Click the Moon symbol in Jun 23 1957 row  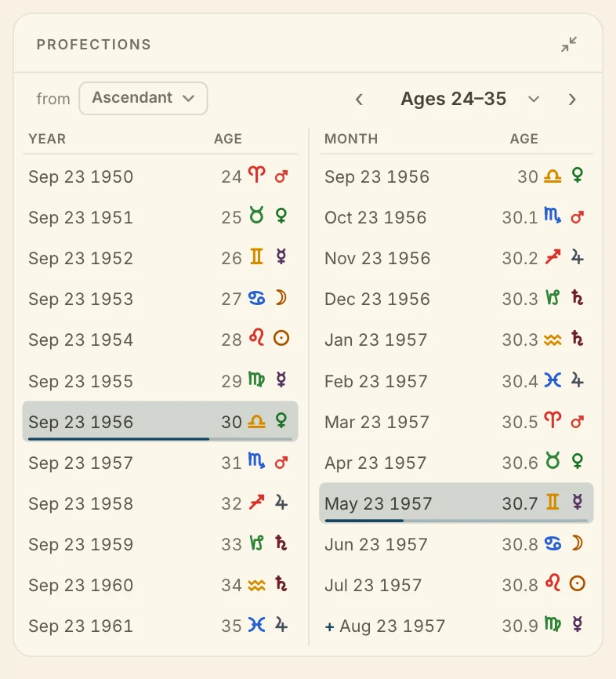(x=578, y=543)
